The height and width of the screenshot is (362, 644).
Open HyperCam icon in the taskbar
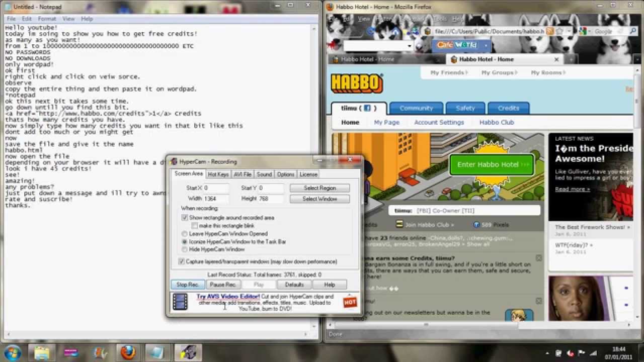point(189,352)
